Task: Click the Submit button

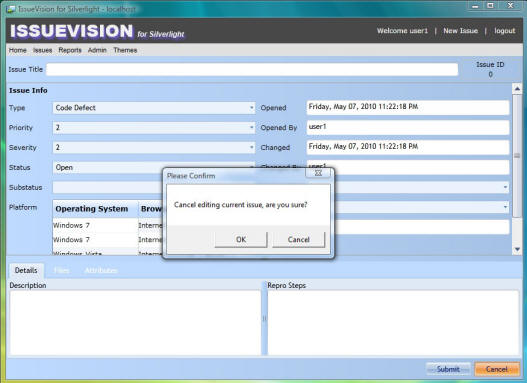Action: tap(448, 369)
